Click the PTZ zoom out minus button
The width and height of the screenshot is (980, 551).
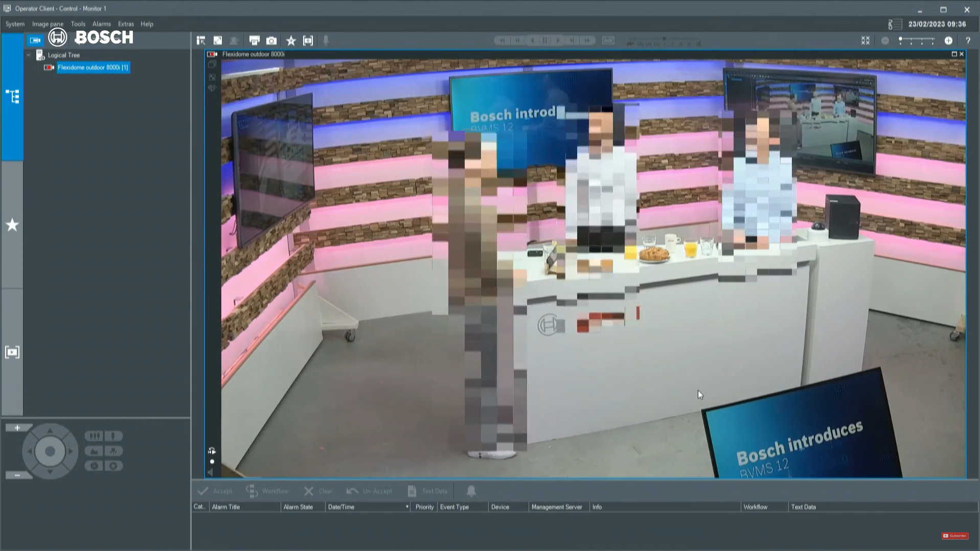point(17,475)
